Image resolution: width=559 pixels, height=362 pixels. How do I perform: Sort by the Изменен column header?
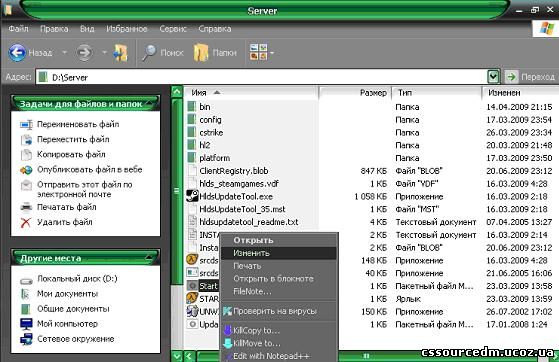point(520,93)
